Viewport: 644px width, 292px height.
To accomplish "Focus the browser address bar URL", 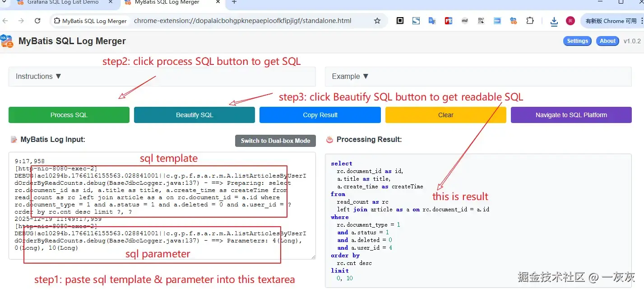I will coord(242,21).
